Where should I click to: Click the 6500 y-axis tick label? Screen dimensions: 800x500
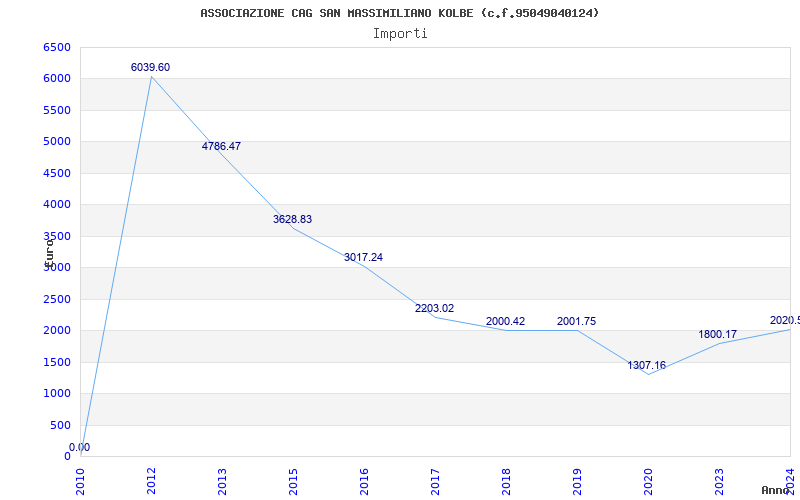pyautogui.click(x=57, y=47)
